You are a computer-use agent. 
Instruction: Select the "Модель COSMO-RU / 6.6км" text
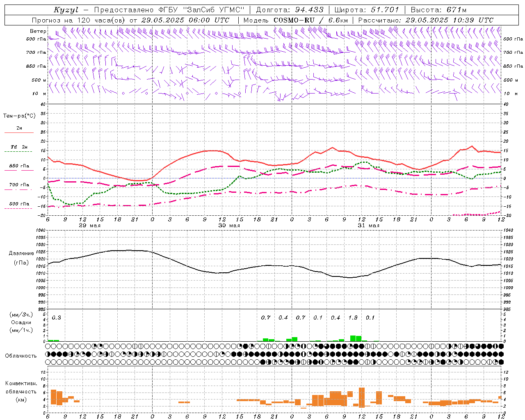point(296,20)
